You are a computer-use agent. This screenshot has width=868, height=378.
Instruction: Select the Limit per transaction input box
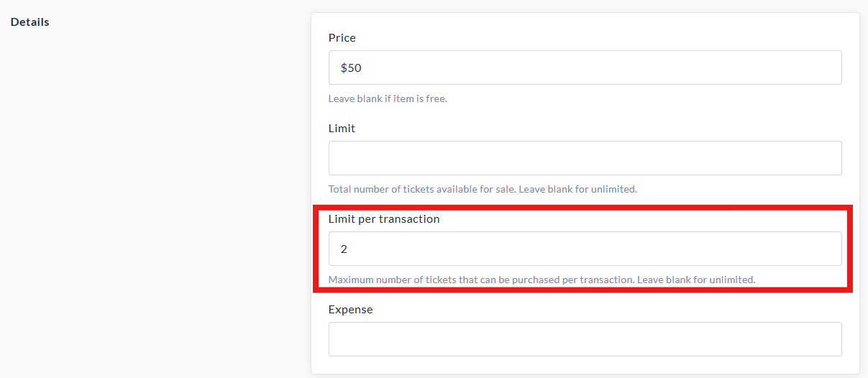(x=585, y=249)
